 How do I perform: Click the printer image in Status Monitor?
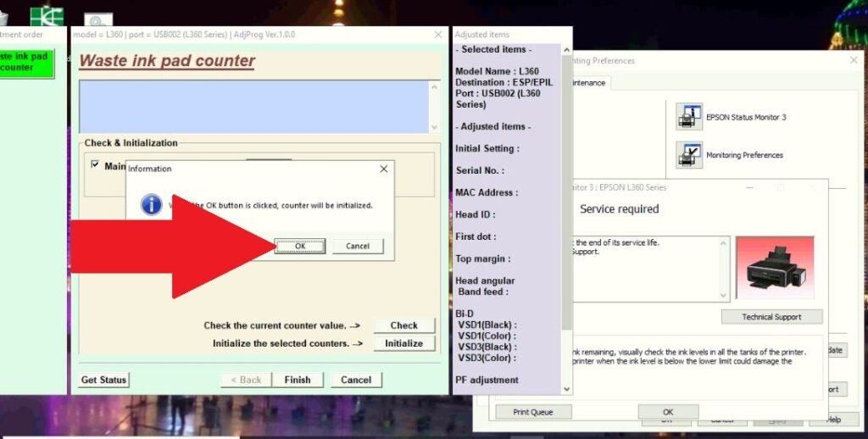coord(775,268)
